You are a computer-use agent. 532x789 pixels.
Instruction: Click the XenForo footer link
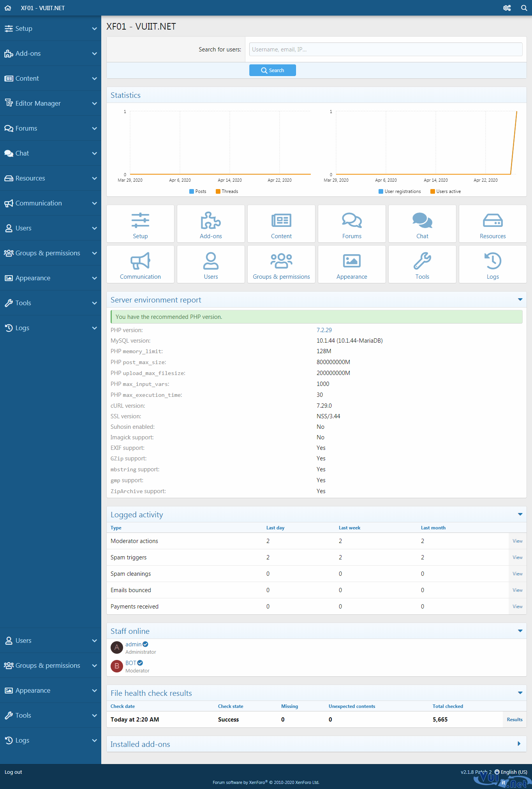[266, 782]
